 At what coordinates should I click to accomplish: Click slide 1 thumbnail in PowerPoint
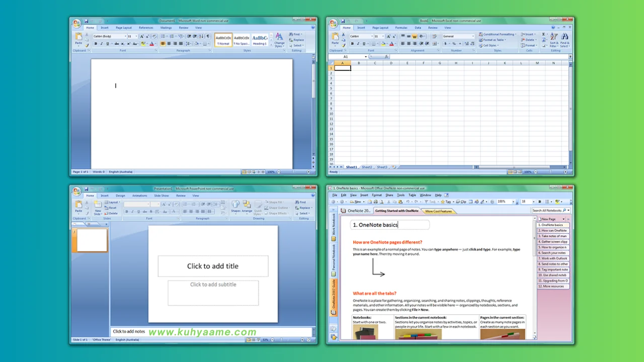(92, 240)
